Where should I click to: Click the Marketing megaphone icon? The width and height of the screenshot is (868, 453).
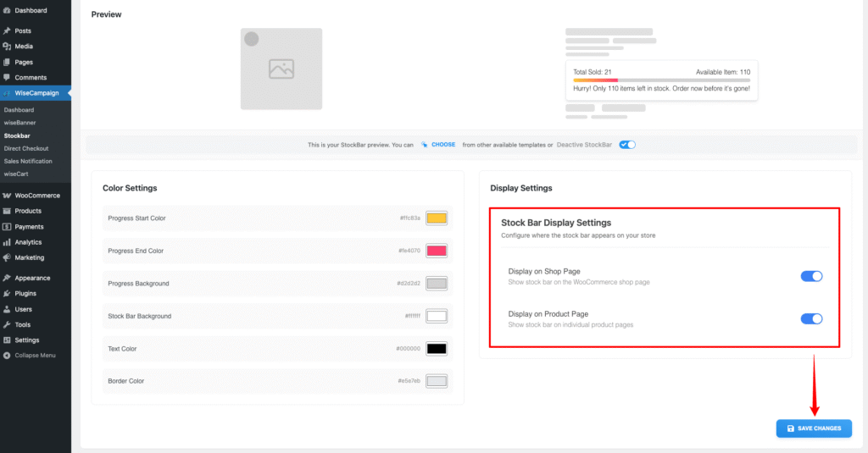point(7,257)
